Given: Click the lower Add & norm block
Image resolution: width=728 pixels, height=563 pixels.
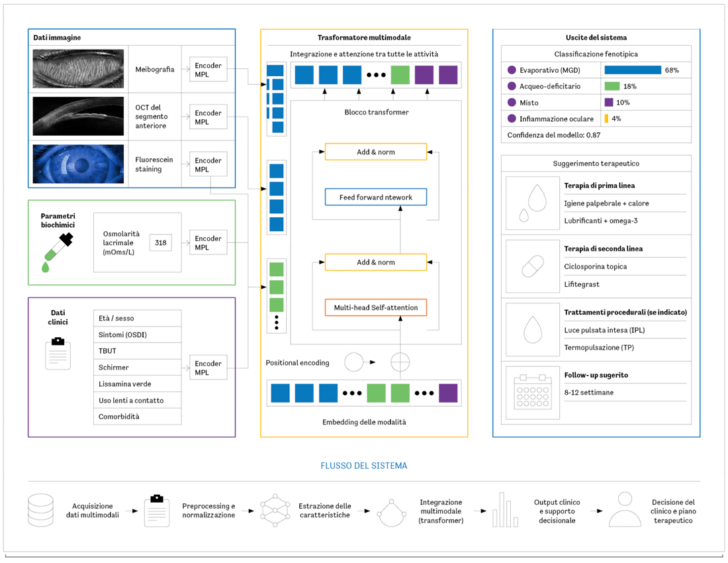Looking at the screenshot, I should coord(376,262).
